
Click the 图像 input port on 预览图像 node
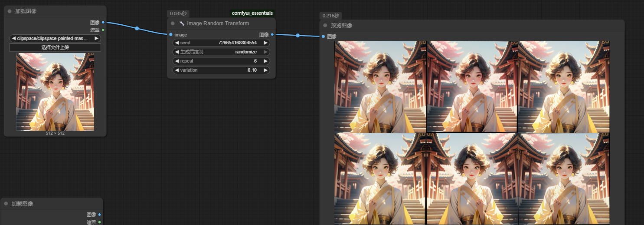[323, 36]
